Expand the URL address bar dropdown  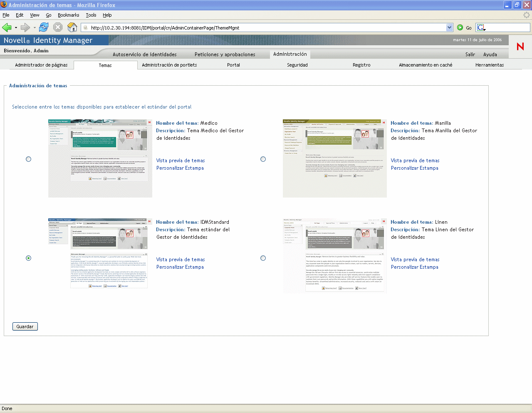[449, 27]
